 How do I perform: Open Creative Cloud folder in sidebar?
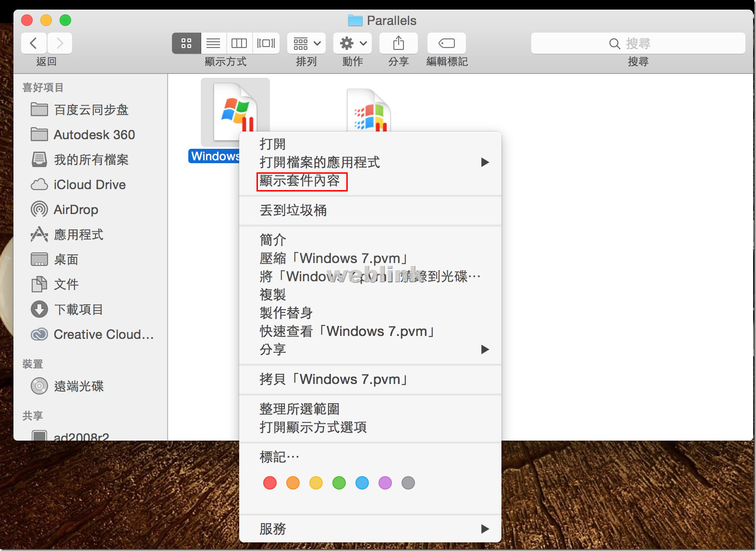tap(91, 335)
